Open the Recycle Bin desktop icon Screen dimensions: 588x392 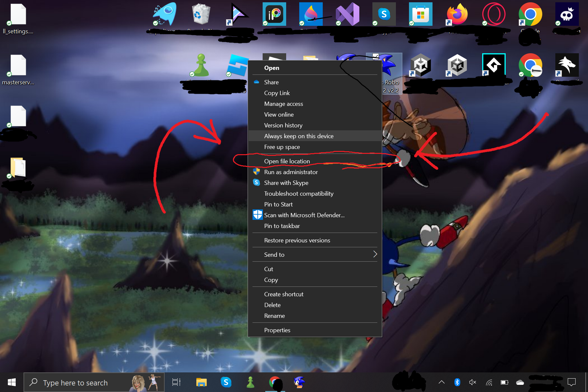[201, 14]
